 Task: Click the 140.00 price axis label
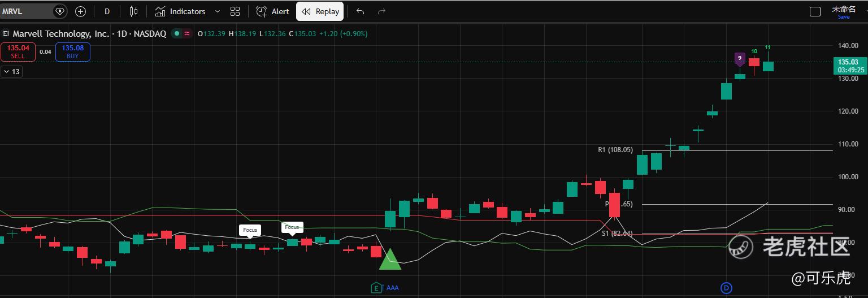click(x=848, y=46)
